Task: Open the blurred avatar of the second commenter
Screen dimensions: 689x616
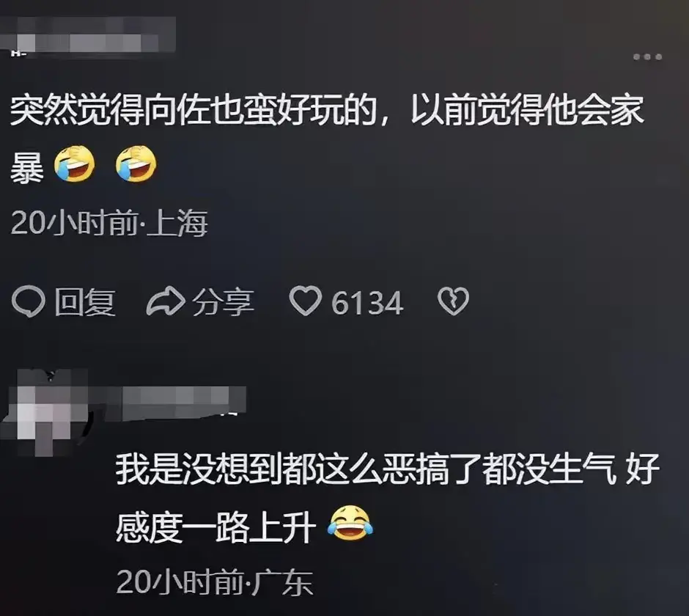Action: pyautogui.click(x=44, y=411)
